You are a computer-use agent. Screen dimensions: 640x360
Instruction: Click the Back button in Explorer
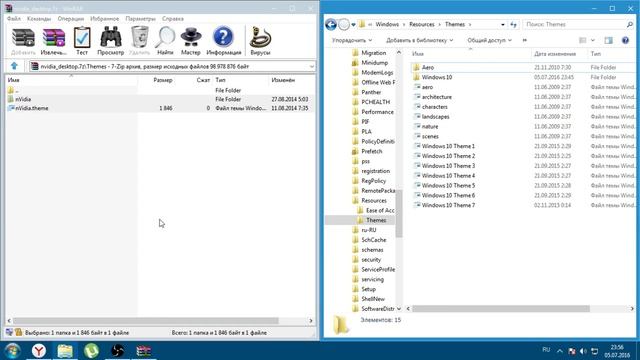point(331,24)
